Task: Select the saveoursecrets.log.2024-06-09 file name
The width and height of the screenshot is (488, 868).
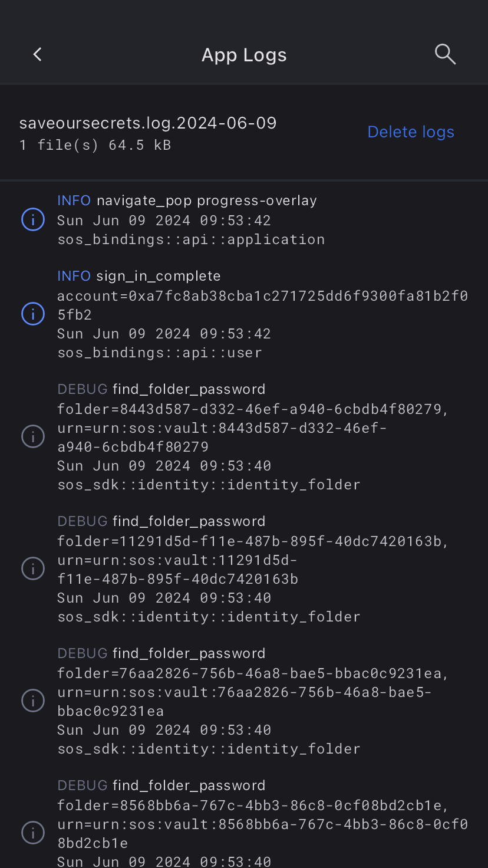Action: pyautogui.click(x=148, y=123)
